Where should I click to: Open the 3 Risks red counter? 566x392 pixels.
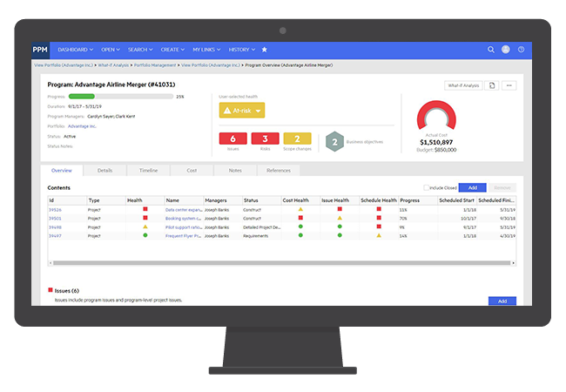(x=265, y=139)
